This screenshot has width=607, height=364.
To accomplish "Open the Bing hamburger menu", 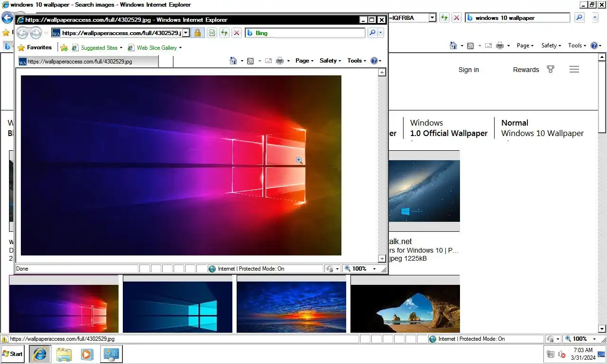I will 574,70.
